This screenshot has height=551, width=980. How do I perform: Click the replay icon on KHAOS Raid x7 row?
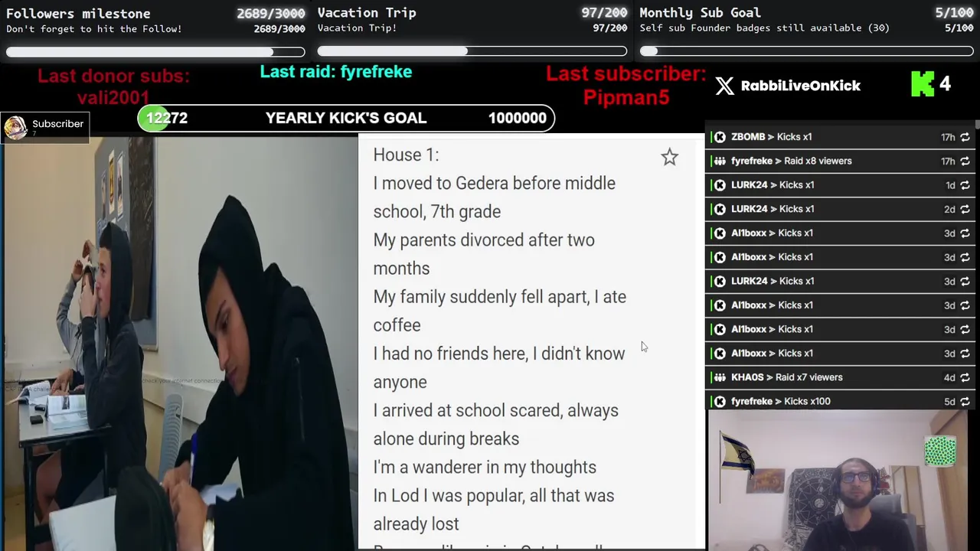(965, 377)
